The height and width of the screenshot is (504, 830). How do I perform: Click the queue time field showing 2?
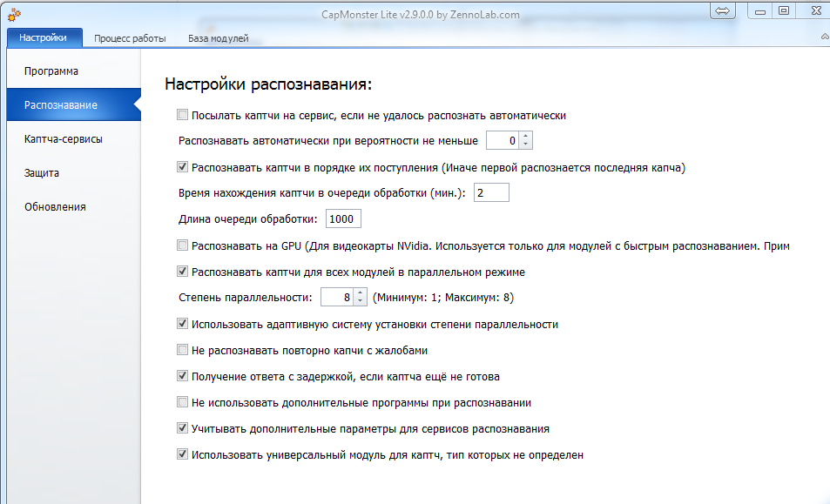click(x=491, y=192)
